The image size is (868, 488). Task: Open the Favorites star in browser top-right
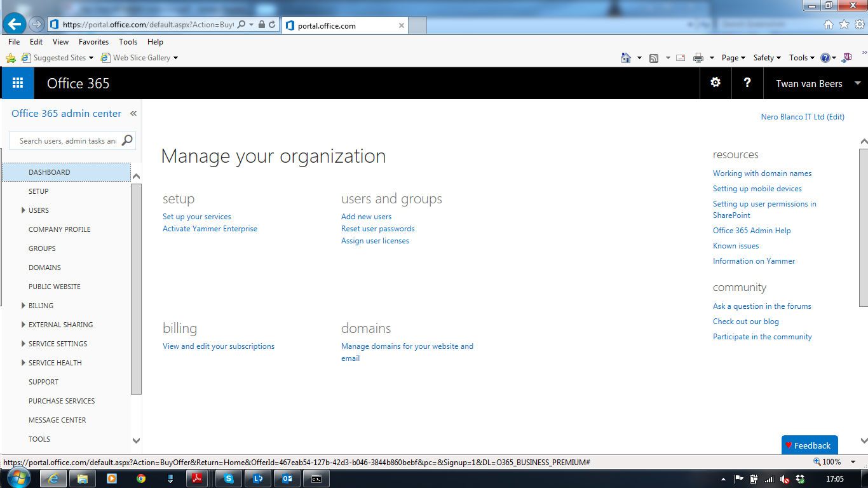point(844,25)
